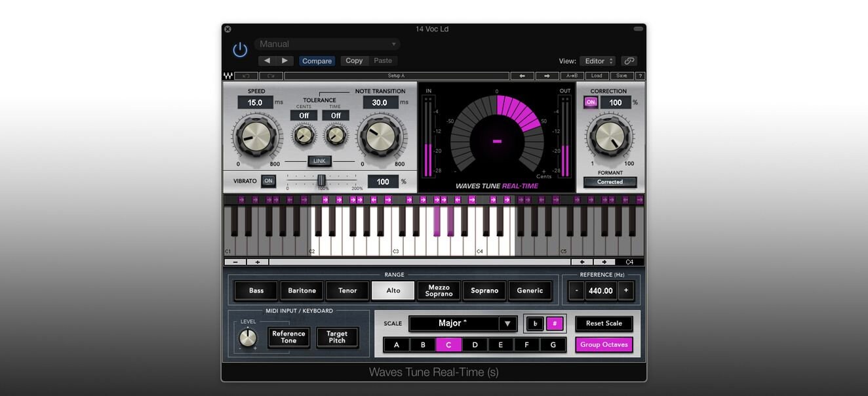The image size is (868, 396).
Task: Click the Note Transition knob
Action: pyautogui.click(x=380, y=136)
